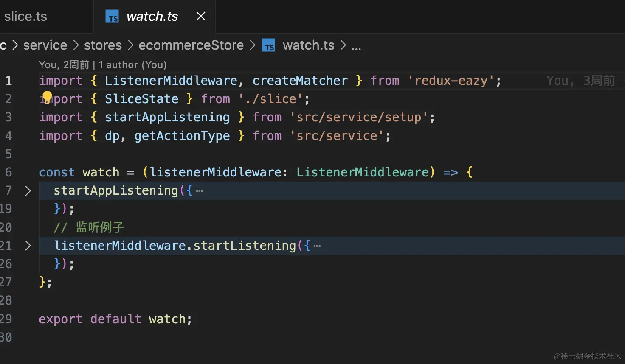Image resolution: width=625 pixels, height=364 pixels.
Task: Click the createMatcher identifier
Action: (x=300, y=81)
